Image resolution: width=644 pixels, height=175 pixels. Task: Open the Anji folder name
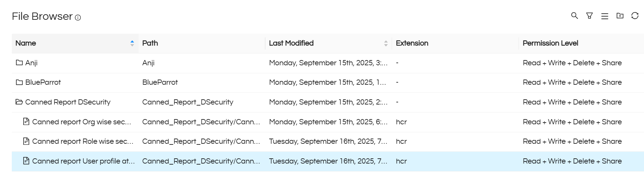point(31,63)
